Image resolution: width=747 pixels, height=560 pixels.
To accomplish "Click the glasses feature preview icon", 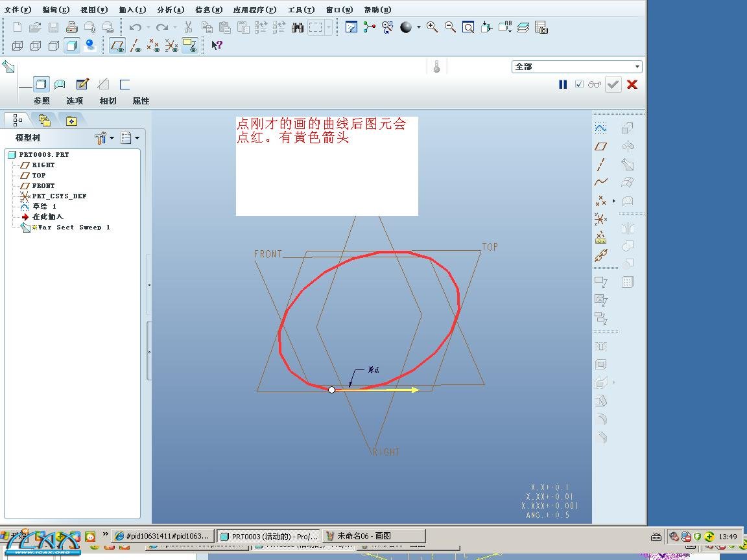I will tap(595, 84).
